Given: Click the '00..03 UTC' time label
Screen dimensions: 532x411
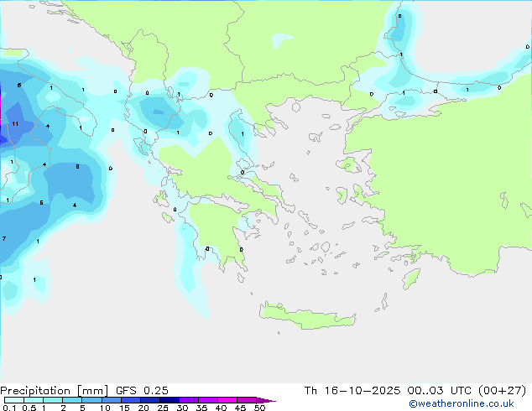Looking at the screenshot, I should click(x=439, y=391).
